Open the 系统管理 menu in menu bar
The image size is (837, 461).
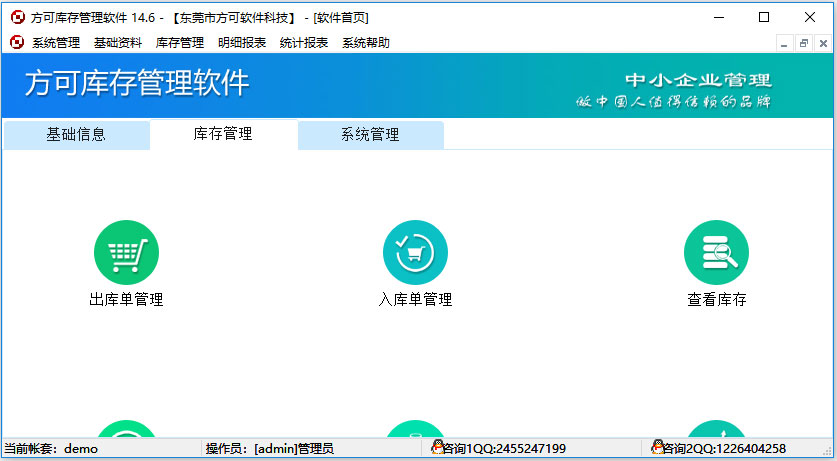[x=56, y=43]
